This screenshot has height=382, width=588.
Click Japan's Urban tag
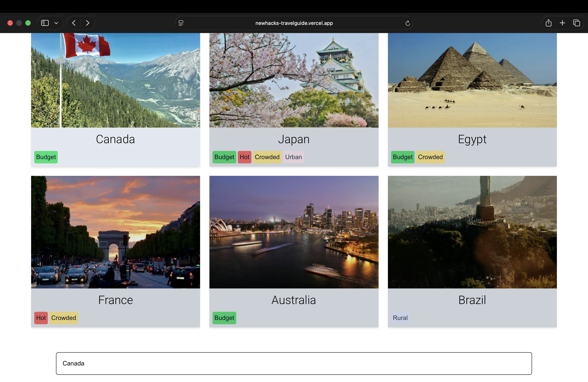(293, 157)
